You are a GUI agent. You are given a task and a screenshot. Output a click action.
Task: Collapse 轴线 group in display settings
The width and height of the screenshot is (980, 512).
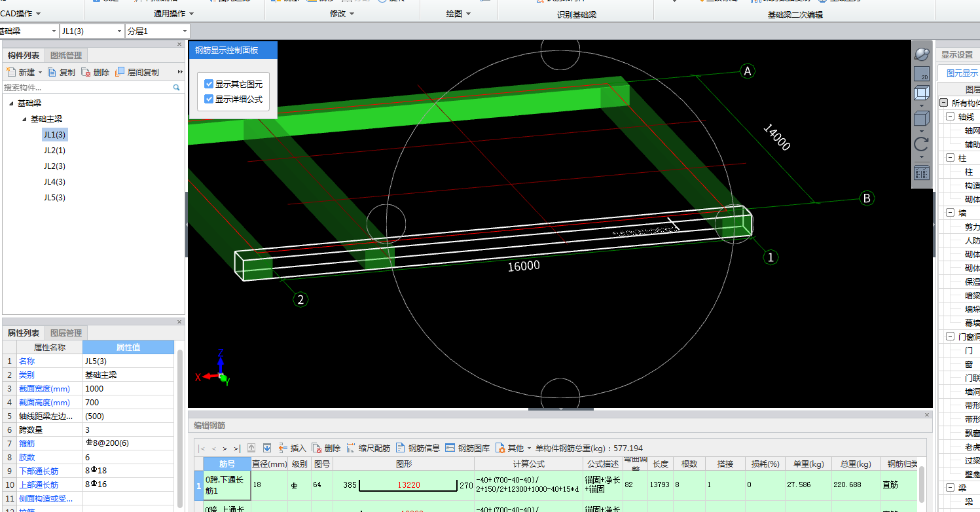pos(950,117)
